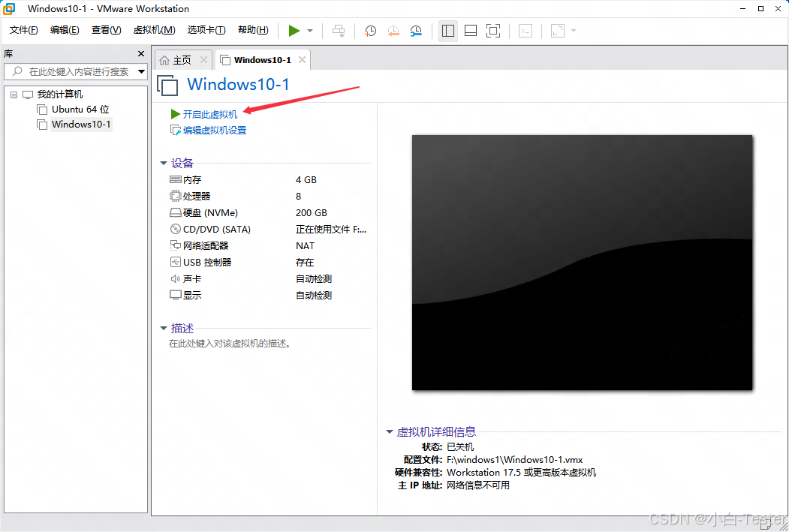This screenshot has height=532, width=789.
Task: Click the console view toolbar icon
Action: pos(525,31)
